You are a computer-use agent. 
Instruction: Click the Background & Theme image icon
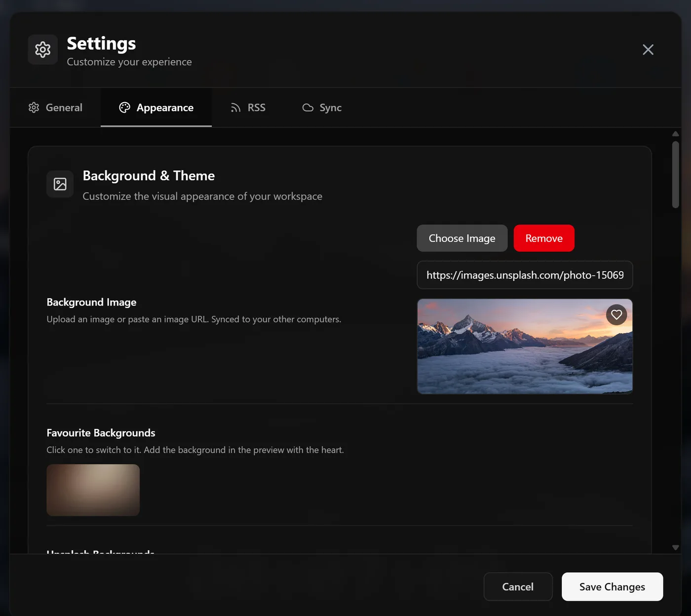tap(60, 184)
